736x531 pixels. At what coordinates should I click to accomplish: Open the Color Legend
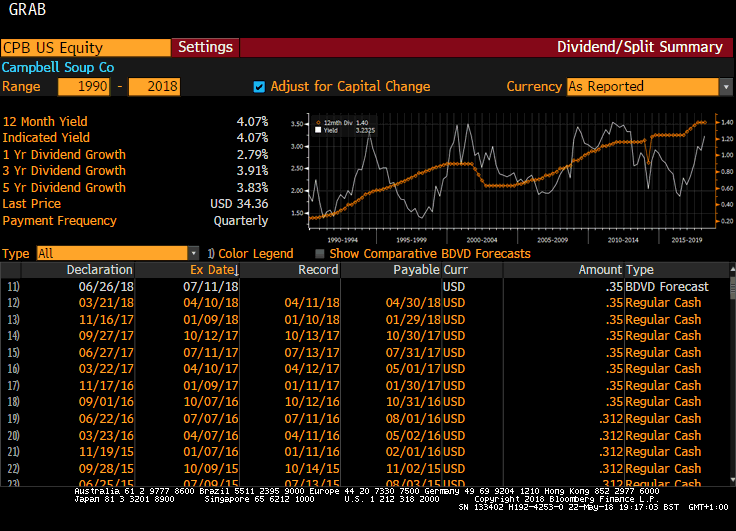click(256, 254)
